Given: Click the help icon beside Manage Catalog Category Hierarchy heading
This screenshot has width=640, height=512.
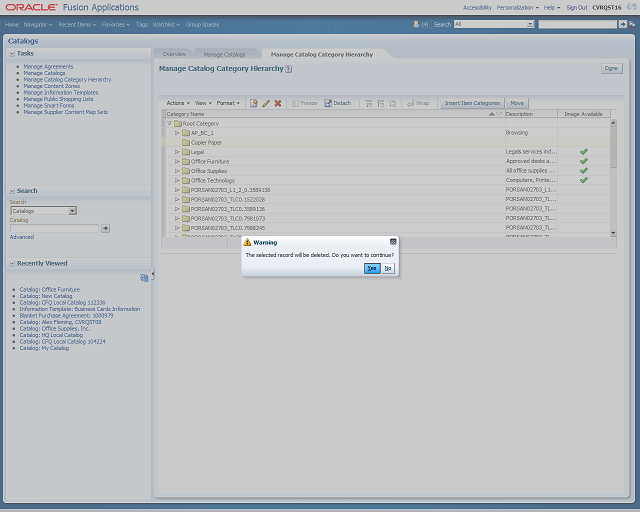Looking at the screenshot, I should click(289, 69).
